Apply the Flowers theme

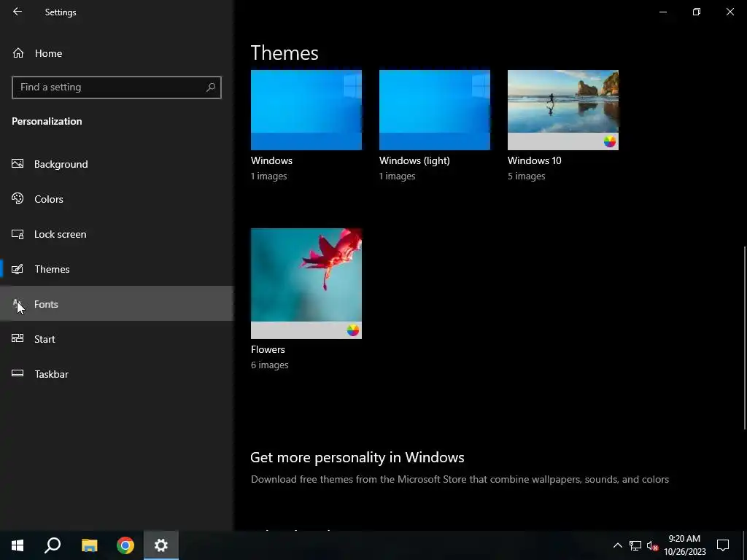(x=306, y=284)
